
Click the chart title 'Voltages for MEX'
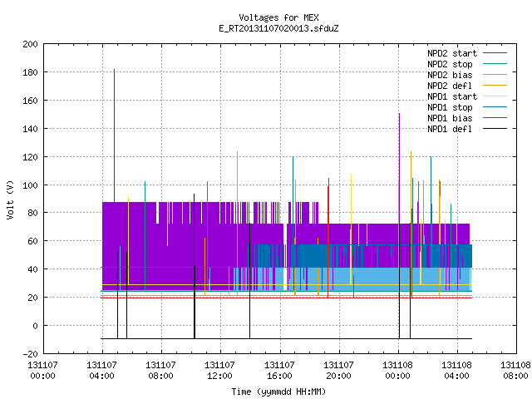pos(278,17)
